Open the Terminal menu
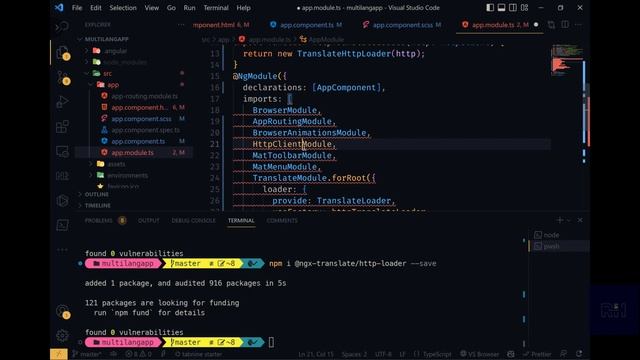 (x=216, y=8)
